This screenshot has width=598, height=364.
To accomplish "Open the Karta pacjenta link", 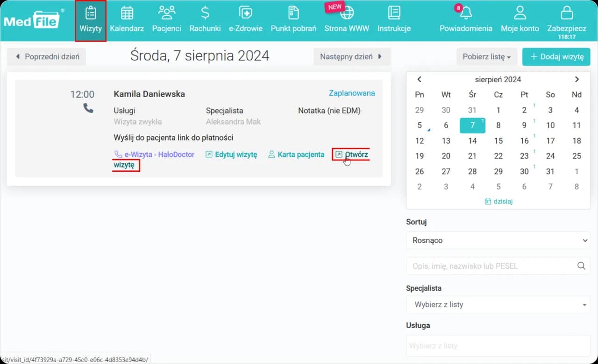I will pyautogui.click(x=296, y=154).
